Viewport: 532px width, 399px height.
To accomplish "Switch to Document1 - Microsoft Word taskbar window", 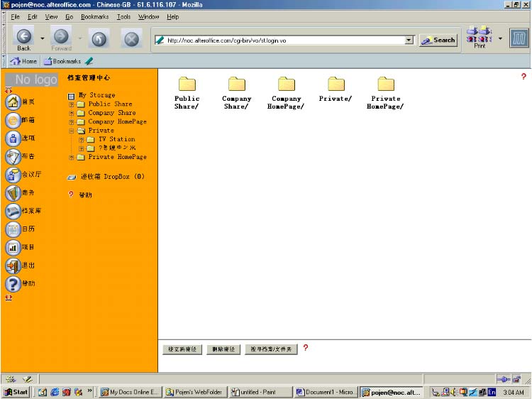I will pyautogui.click(x=326, y=392).
